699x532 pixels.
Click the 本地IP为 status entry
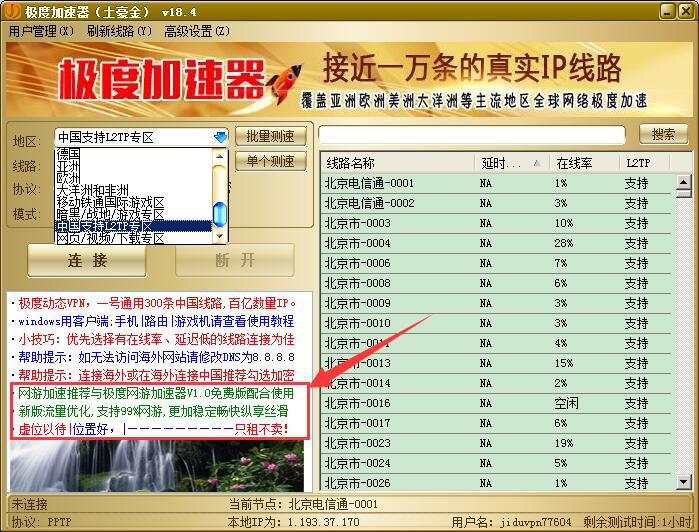pos(294,522)
